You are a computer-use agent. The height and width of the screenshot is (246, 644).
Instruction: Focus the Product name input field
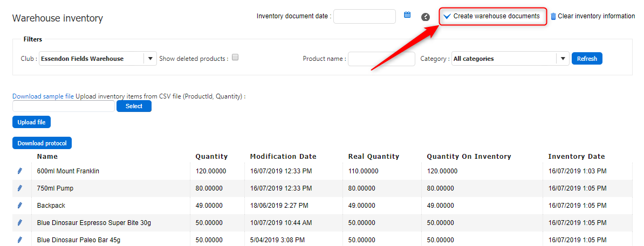pyautogui.click(x=381, y=59)
